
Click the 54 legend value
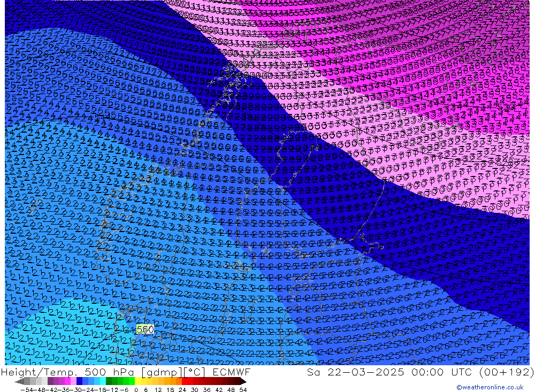(243, 390)
